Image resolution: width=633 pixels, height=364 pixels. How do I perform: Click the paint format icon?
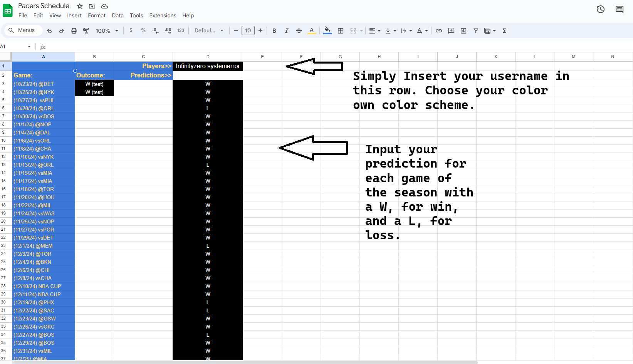(x=86, y=31)
